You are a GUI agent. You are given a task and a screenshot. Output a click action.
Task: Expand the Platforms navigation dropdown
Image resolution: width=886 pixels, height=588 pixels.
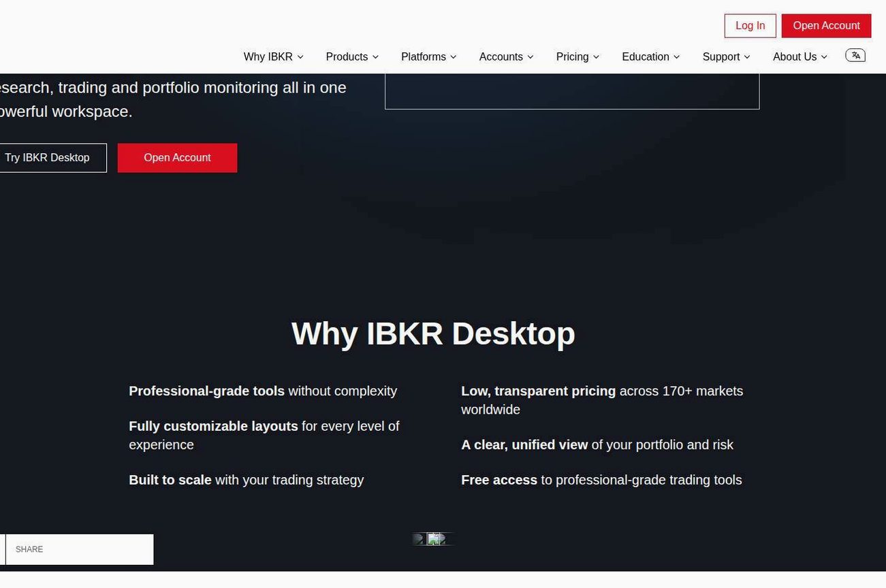[429, 57]
